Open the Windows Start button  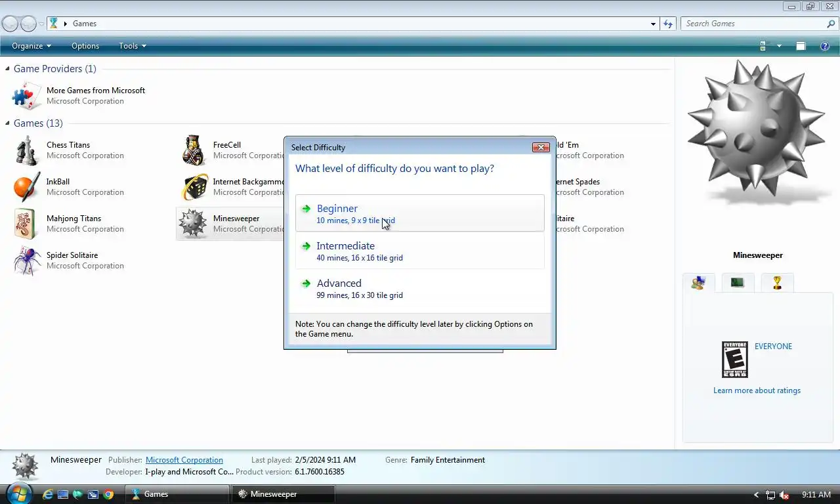18,494
